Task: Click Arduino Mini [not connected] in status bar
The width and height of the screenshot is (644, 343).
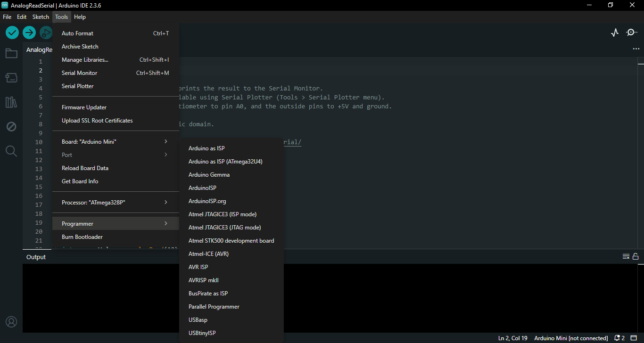Action: (571, 338)
